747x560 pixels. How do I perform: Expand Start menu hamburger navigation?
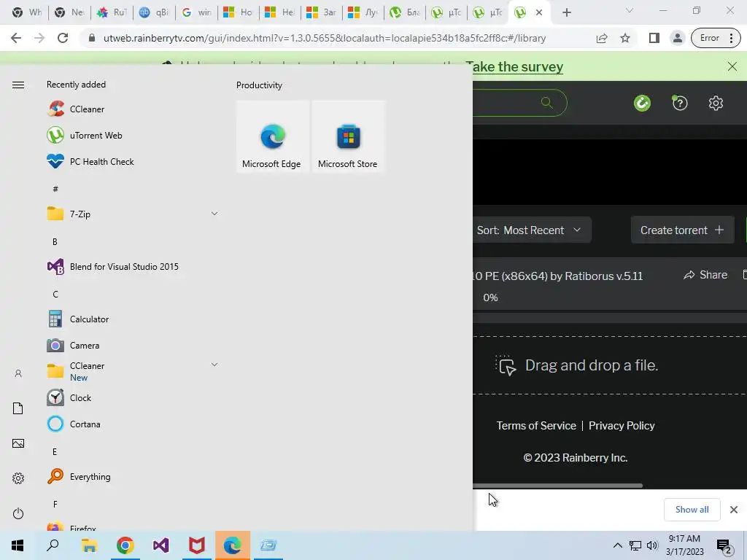pos(18,85)
